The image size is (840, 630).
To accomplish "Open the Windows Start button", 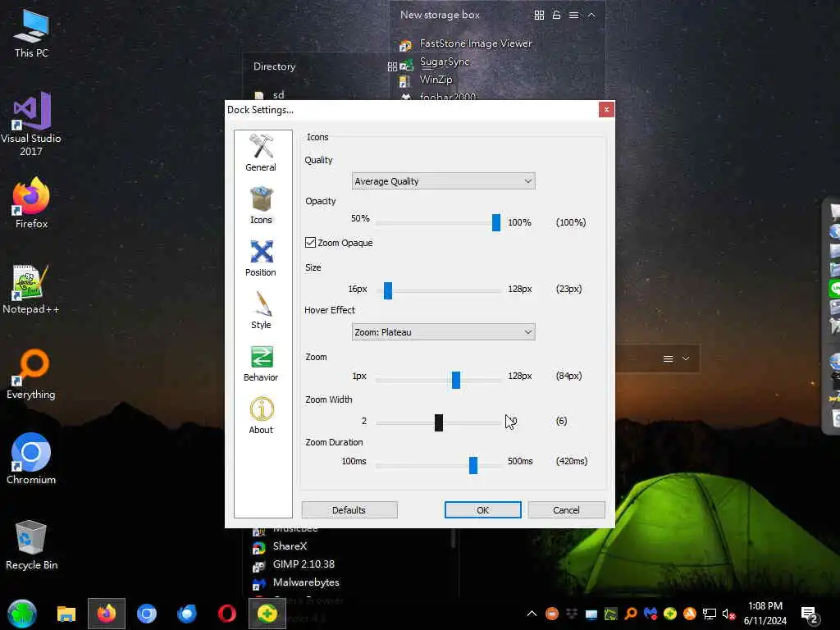I will (x=22, y=614).
